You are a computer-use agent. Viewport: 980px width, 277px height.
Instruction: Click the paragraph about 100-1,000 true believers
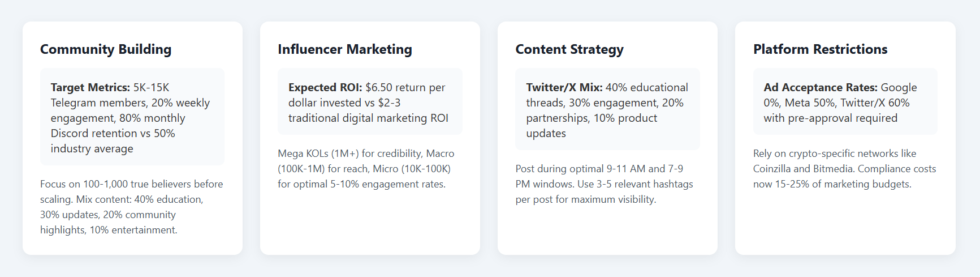(x=132, y=207)
